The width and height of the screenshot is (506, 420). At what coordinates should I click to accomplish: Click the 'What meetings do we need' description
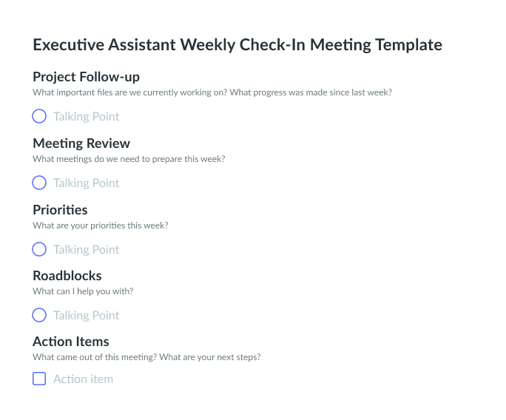(129, 159)
